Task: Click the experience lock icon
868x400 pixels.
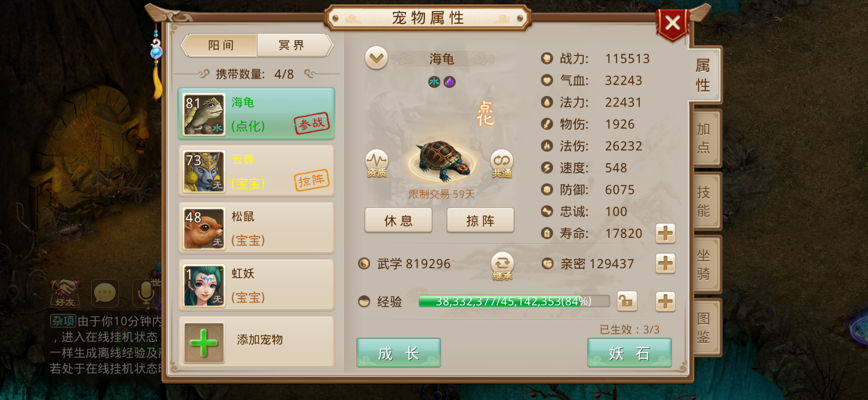Action: click(x=627, y=301)
